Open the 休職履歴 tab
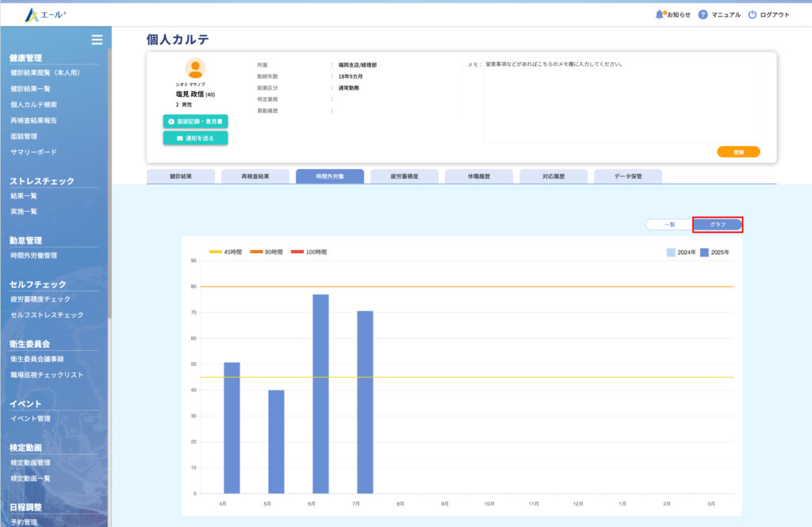Image resolution: width=812 pixels, height=527 pixels. point(479,176)
